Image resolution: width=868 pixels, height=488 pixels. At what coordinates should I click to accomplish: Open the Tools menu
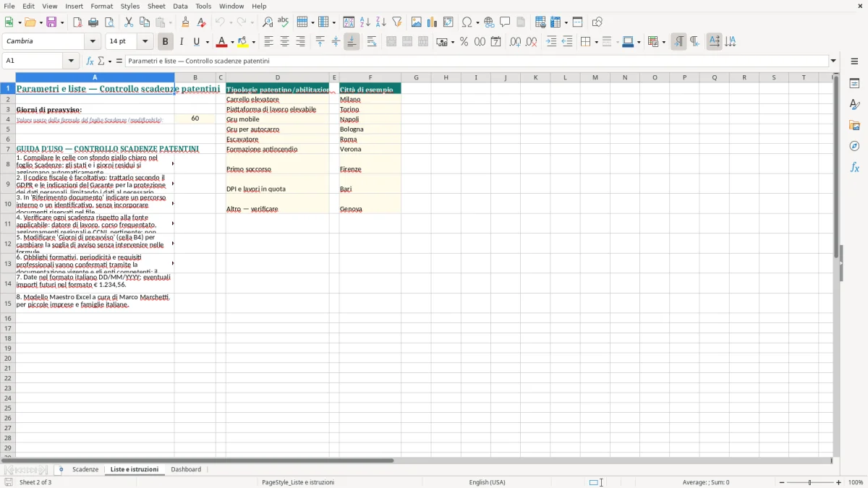coord(203,6)
